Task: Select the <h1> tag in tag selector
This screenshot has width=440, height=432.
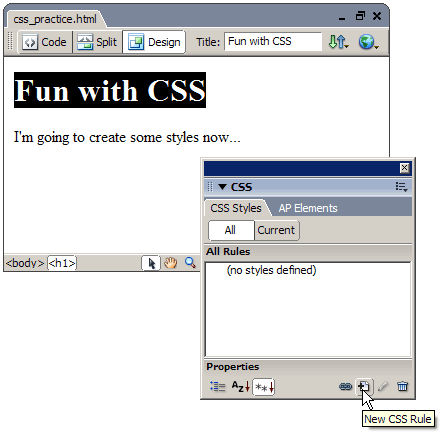Action: click(62, 263)
